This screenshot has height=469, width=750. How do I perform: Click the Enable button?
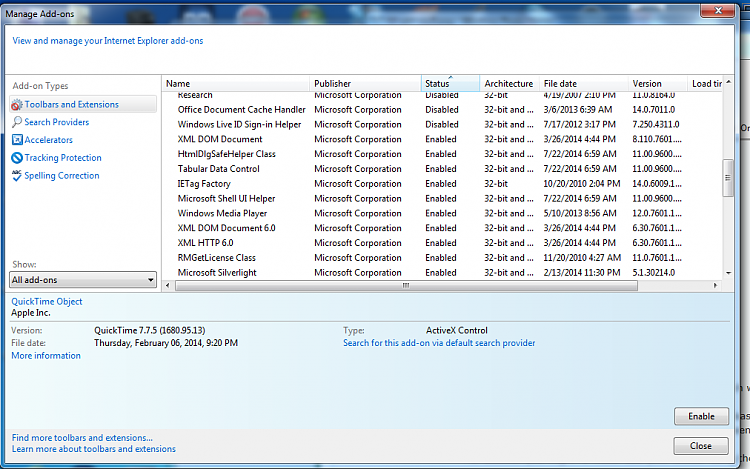tap(701, 416)
